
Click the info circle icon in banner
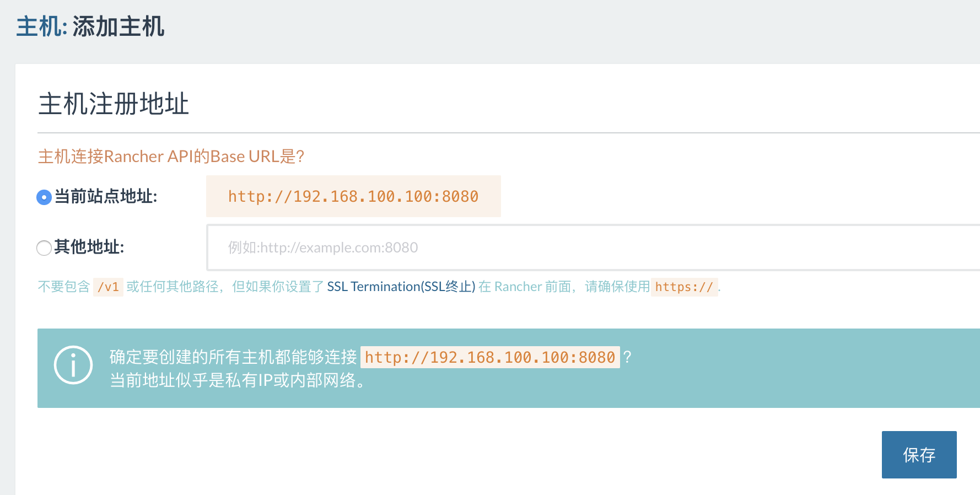(x=73, y=365)
